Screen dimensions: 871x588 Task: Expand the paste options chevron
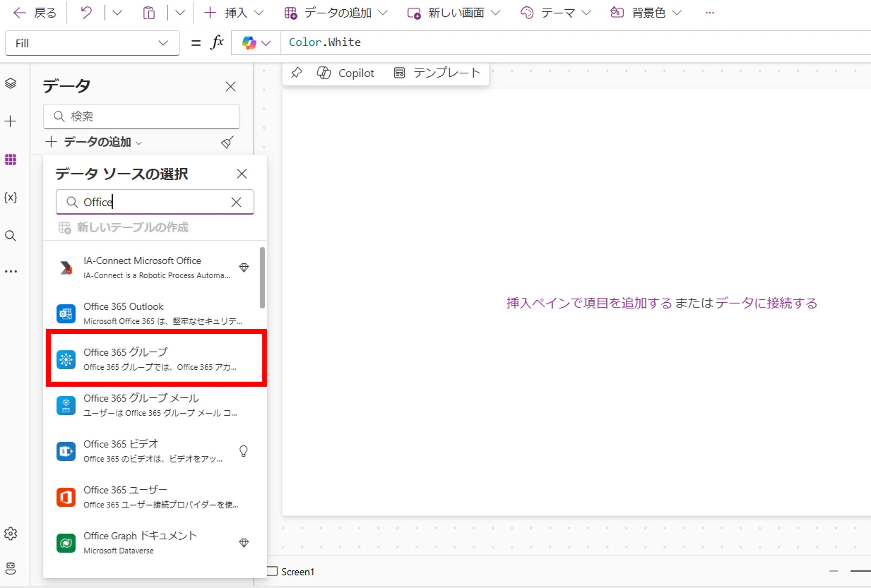[x=180, y=13]
